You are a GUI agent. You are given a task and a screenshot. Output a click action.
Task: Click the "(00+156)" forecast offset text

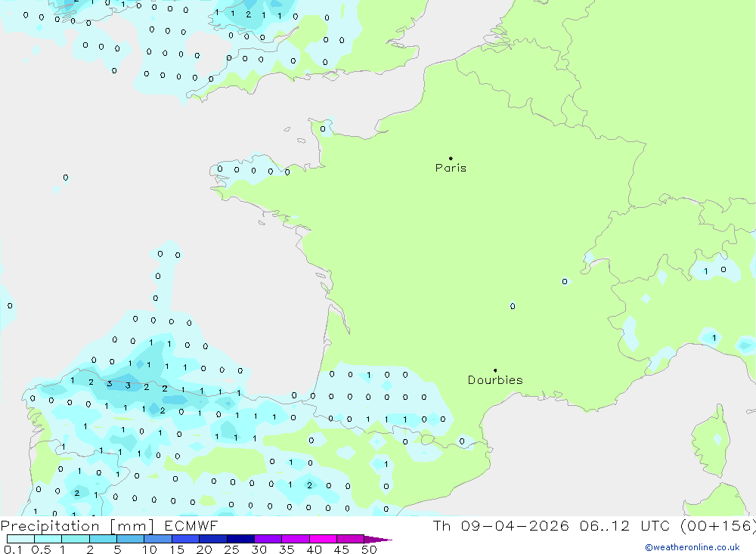[718, 525]
